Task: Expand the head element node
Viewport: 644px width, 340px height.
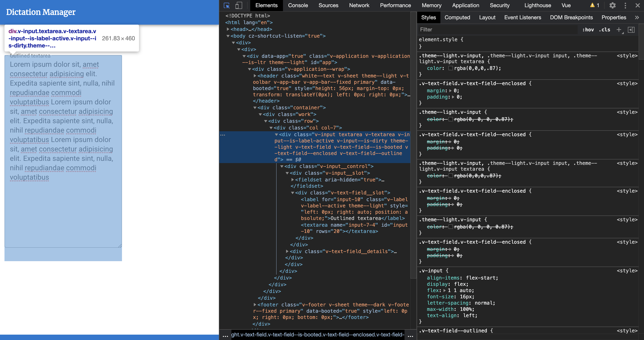Action: pos(228,29)
